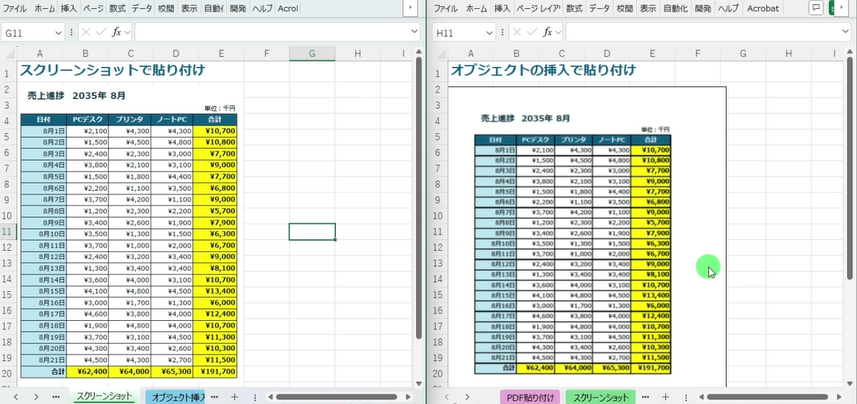Click name box options dots in left window
Image resolution: width=857 pixels, height=404 pixels.
tap(72, 32)
